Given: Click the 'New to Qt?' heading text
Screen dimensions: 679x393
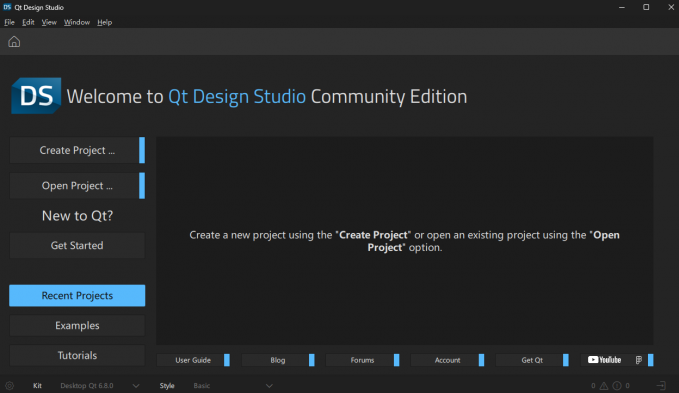Looking at the screenshot, I should 77,216.
